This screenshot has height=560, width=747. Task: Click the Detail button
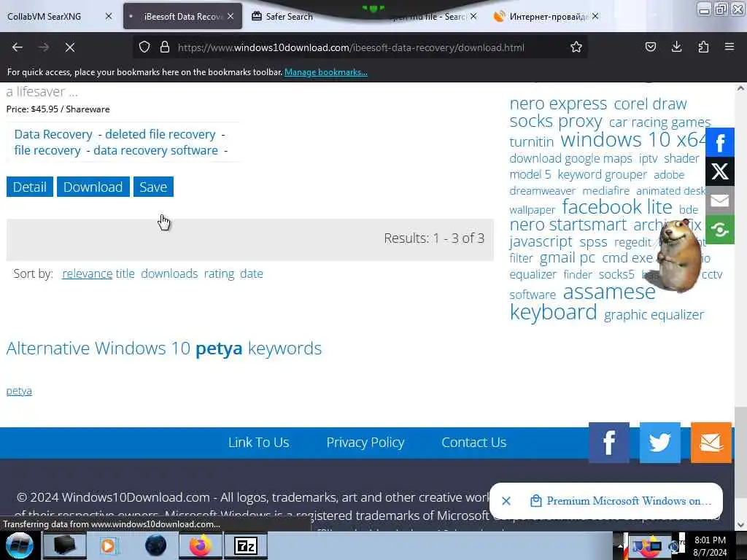coord(29,187)
